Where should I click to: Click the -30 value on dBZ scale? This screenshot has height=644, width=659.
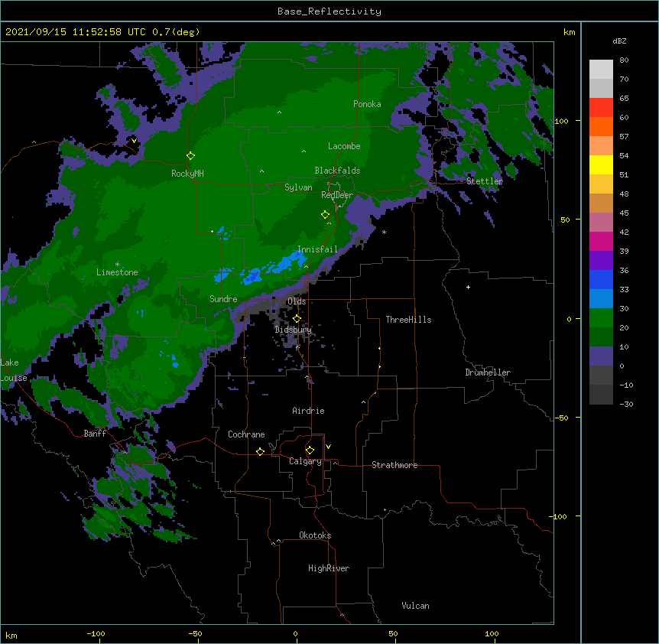click(626, 404)
